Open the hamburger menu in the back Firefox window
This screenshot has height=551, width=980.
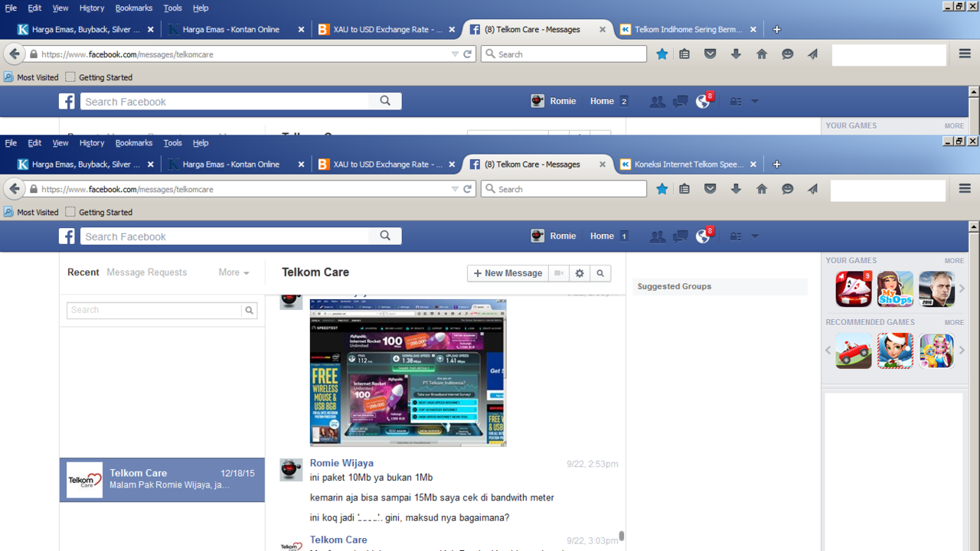[x=965, y=54]
